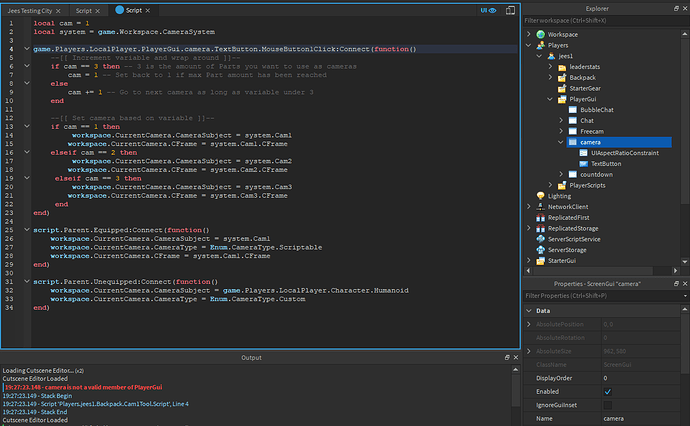Click the Lighting lightbulb icon
This screenshot has height=426, width=690.
[540, 196]
